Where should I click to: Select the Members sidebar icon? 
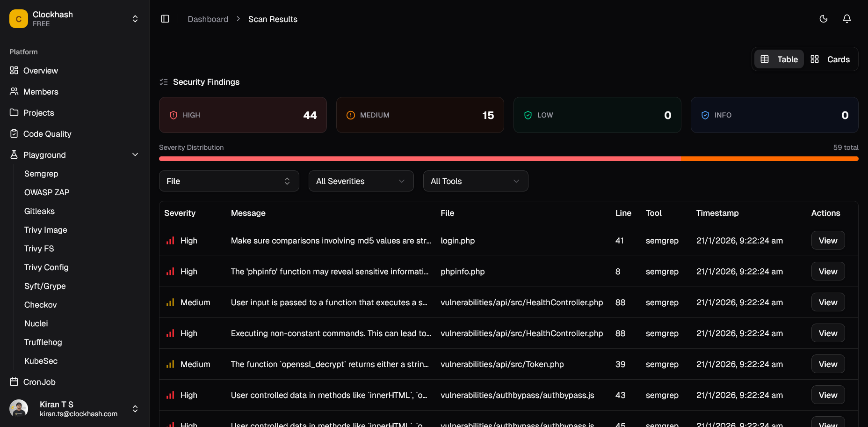coord(14,91)
